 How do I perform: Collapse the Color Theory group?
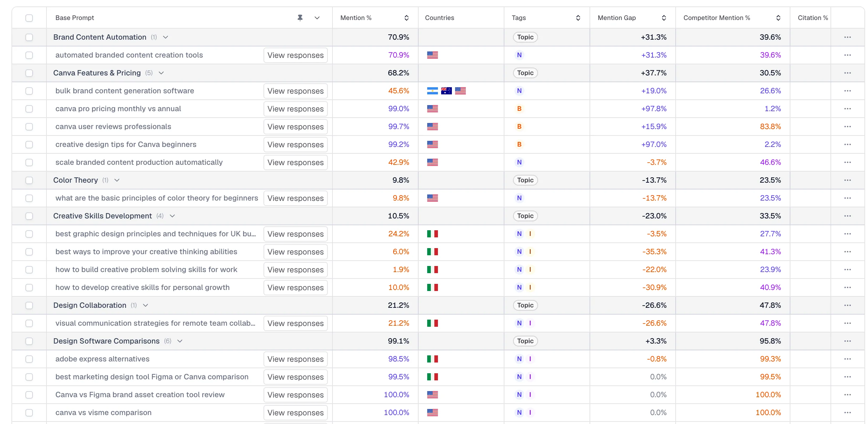click(117, 180)
